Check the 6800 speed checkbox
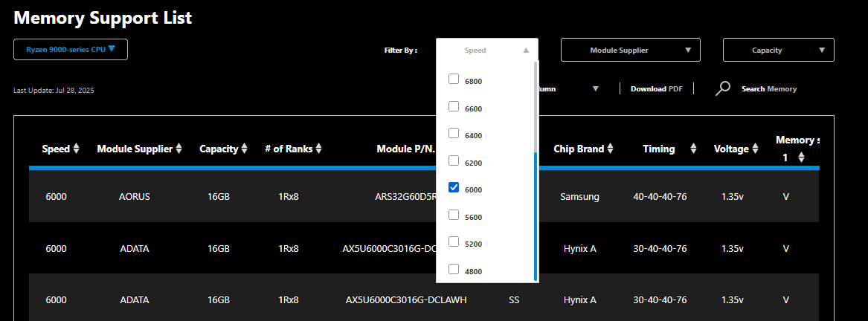The image size is (868, 321). (x=454, y=80)
